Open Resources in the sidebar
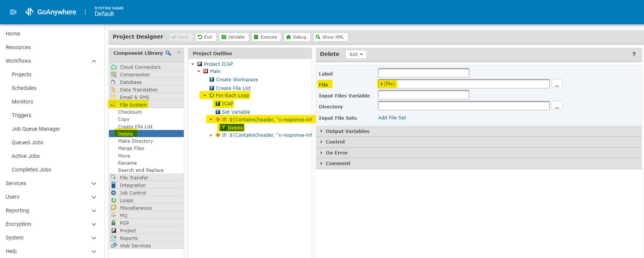The height and width of the screenshot is (258, 644). 18,47
